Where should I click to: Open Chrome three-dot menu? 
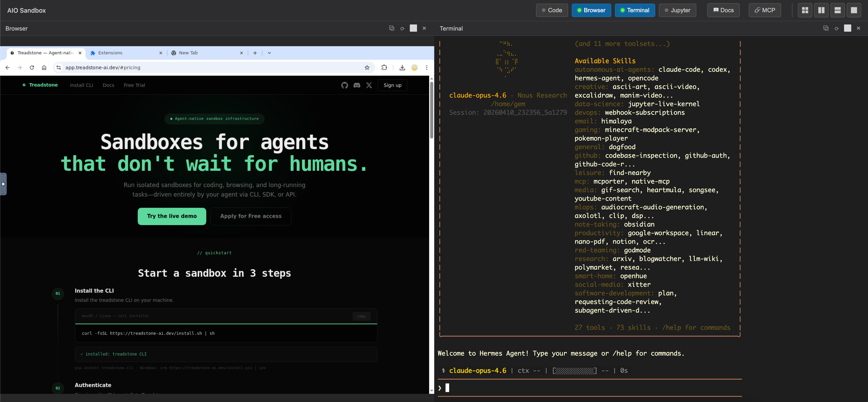427,67
